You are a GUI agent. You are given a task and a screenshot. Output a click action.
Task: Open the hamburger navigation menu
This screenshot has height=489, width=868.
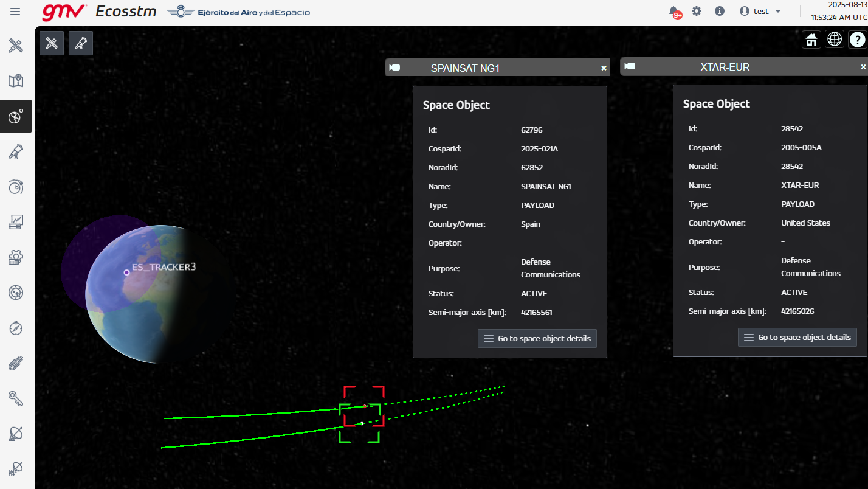tap(15, 12)
